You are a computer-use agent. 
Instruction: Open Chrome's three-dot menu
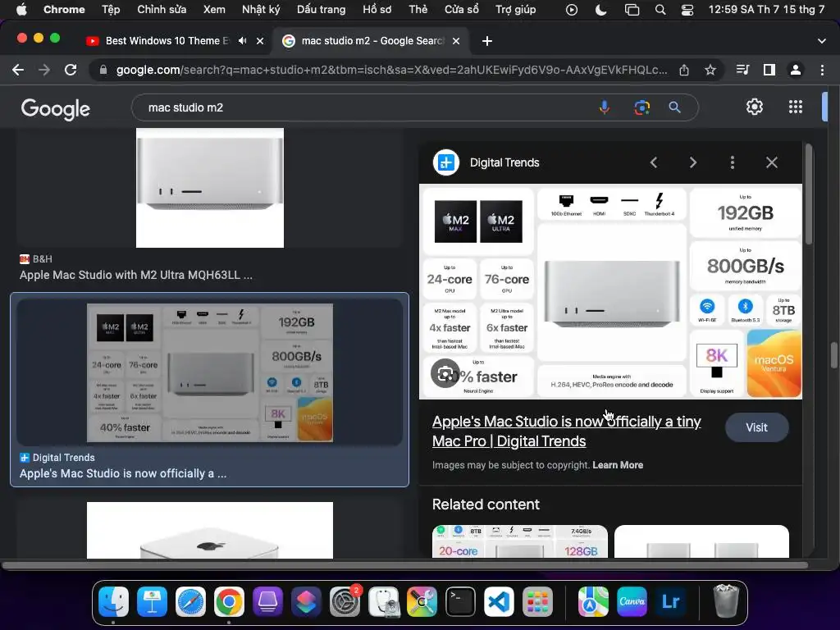[822, 70]
